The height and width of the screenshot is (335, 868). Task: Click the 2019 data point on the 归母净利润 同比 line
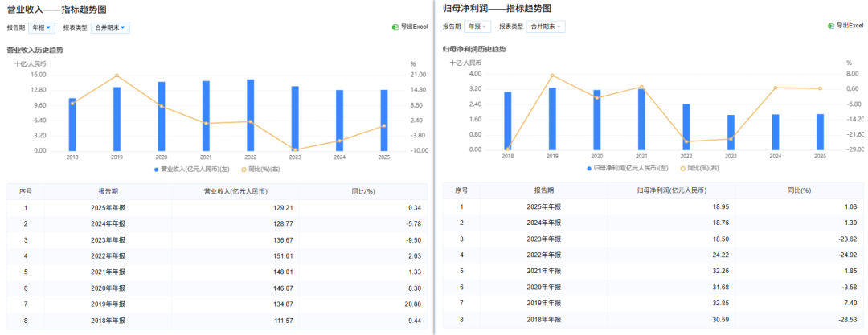pos(552,76)
